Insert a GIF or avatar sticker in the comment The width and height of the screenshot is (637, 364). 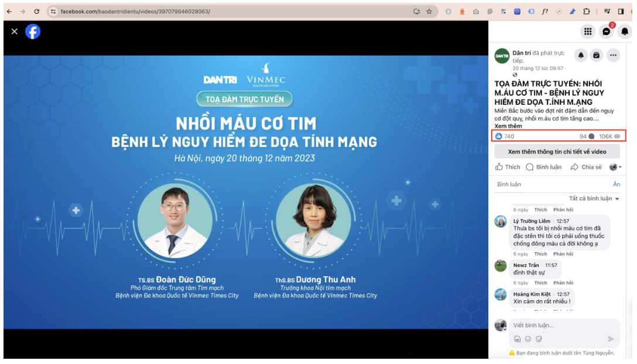point(517,339)
